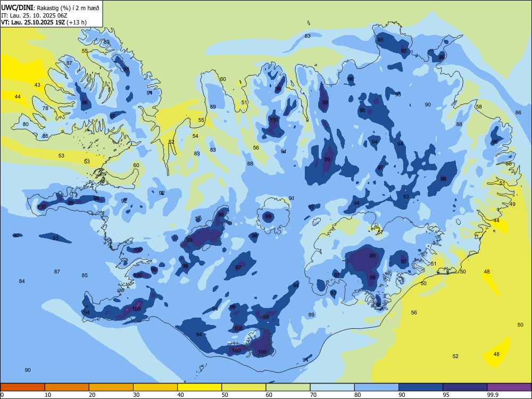
Task: Click the '(+13 h)' forecast offset text
Action: [x=77, y=22]
